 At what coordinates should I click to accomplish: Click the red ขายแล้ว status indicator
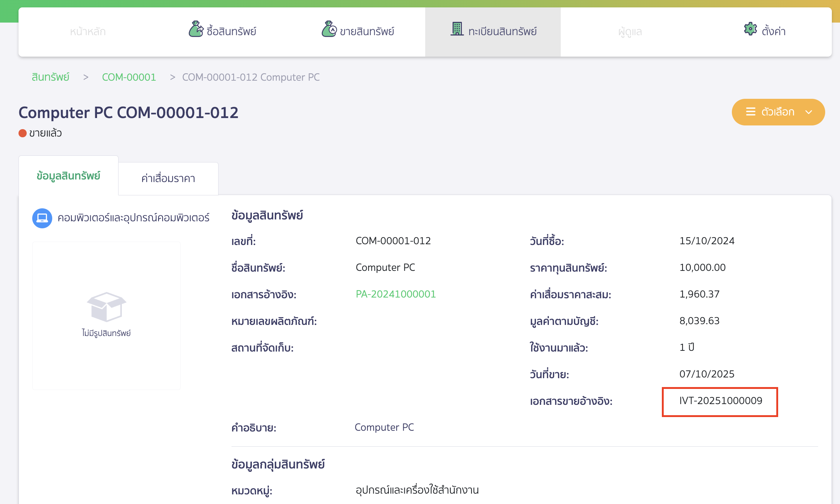pos(22,133)
